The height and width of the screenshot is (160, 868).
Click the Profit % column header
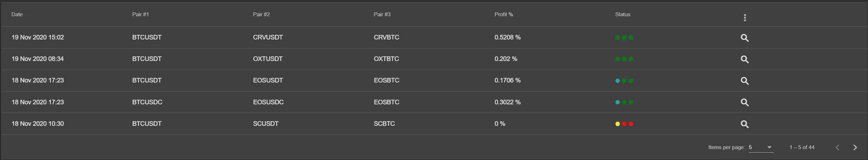point(504,14)
